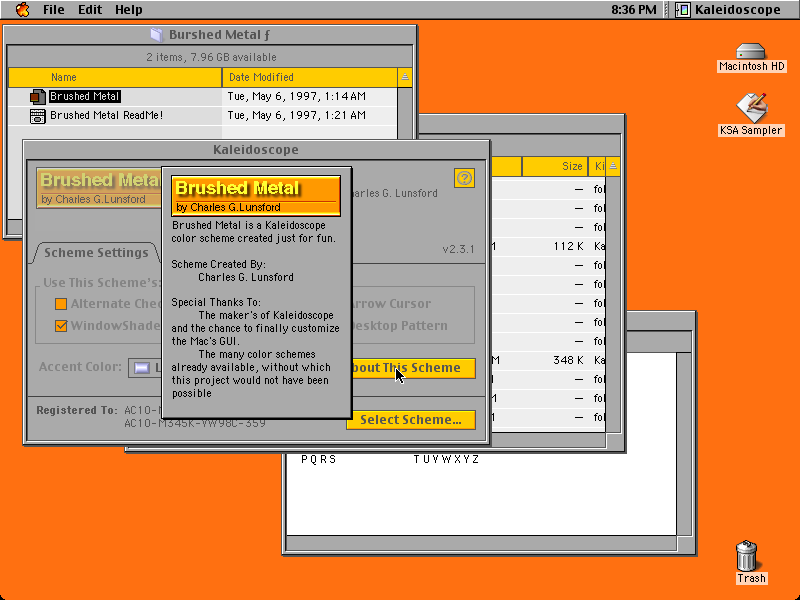Click the Kaleidoscope window title bar
800x600 pixels.
pyautogui.click(x=257, y=149)
